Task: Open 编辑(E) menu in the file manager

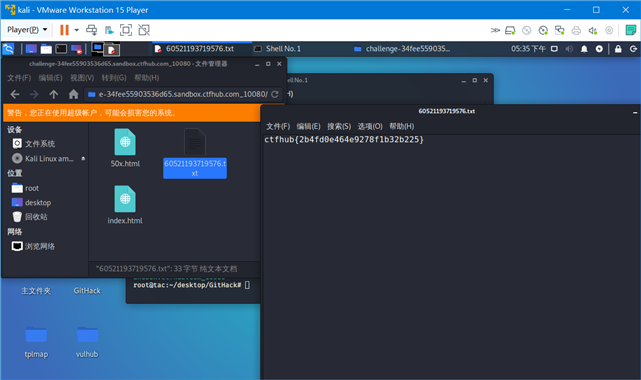Action: (50, 78)
